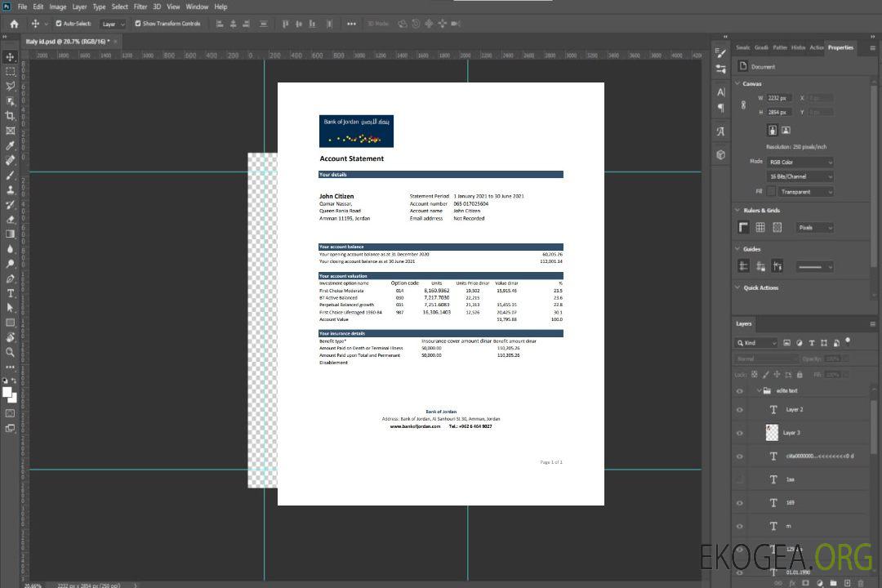The height and width of the screenshot is (588, 882).
Task: Toggle Show Transform Controls checkbox
Action: pyautogui.click(x=138, y=24)
